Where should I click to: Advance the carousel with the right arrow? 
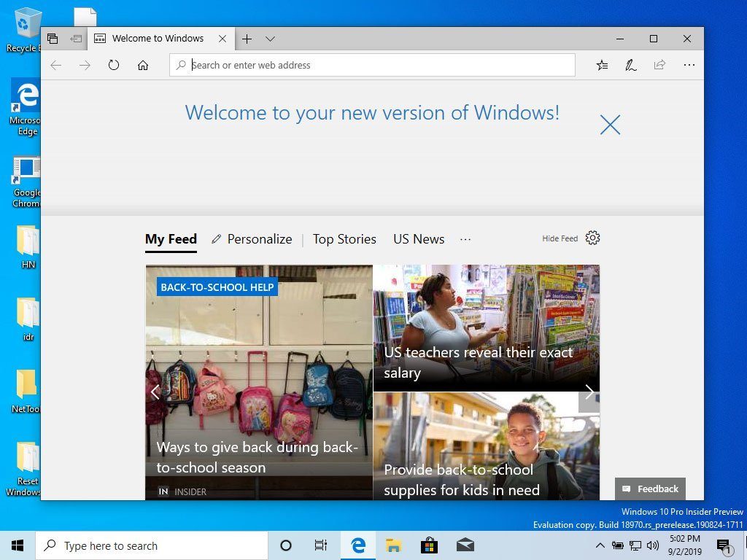coord(589,392)
